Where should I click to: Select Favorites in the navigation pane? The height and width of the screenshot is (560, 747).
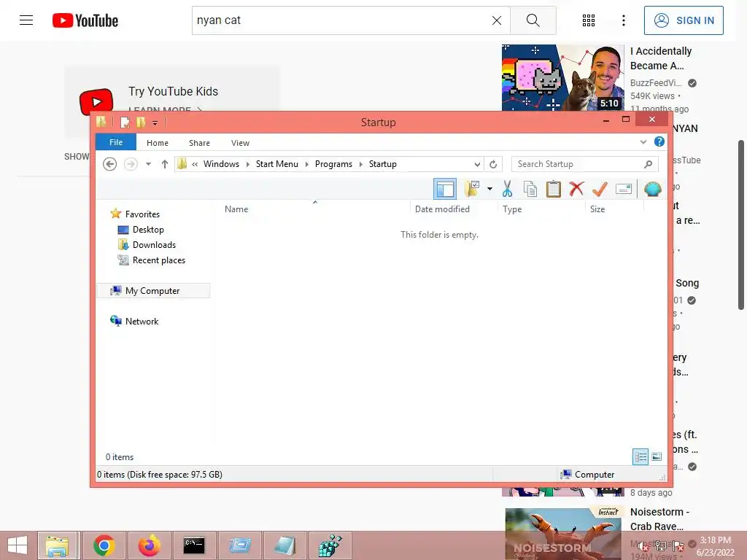(x=142, y=214)
